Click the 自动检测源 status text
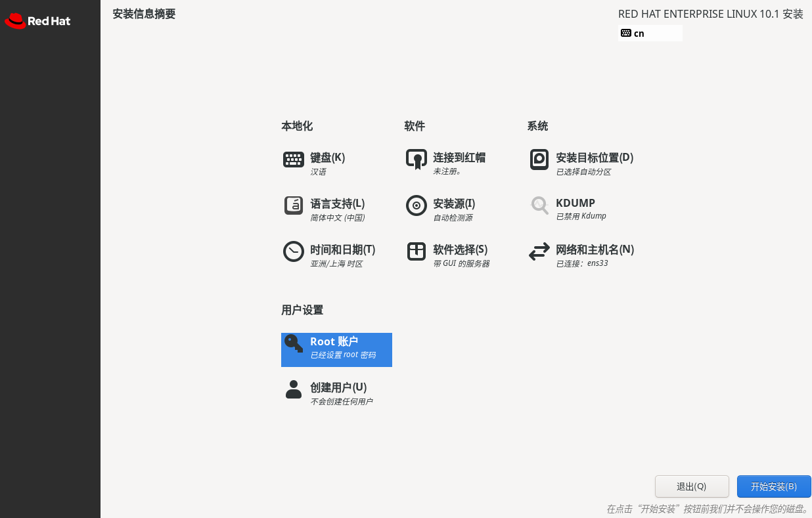 tap(453, 218)
